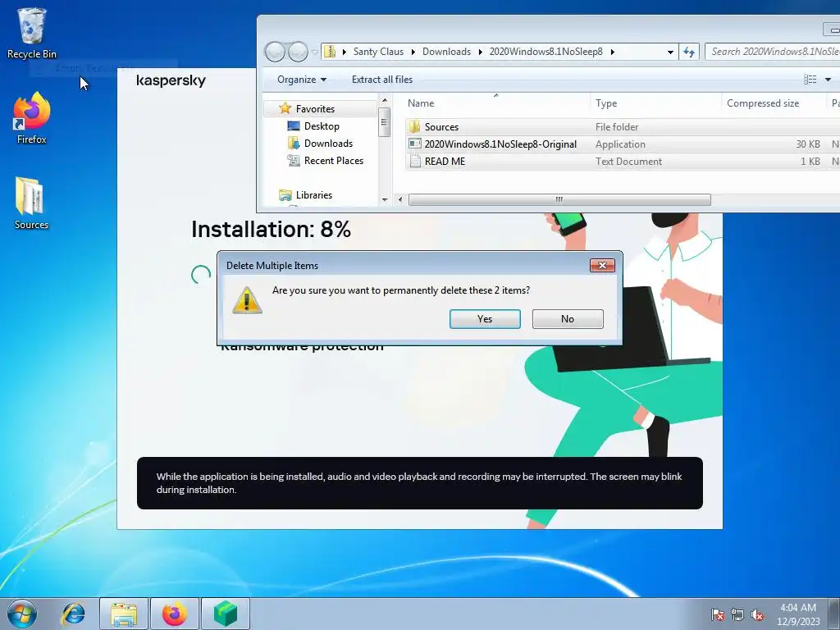Select the READ ME text document

point(622,162)
